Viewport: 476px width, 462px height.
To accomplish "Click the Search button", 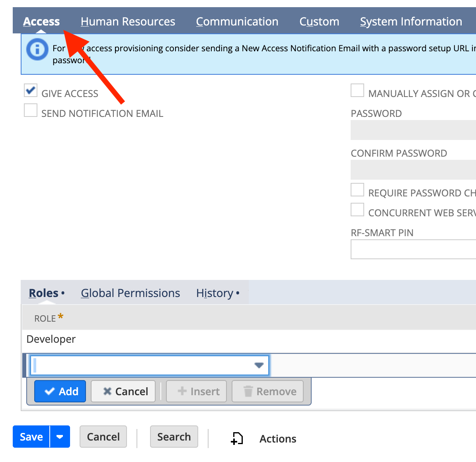I will point(174,437).
